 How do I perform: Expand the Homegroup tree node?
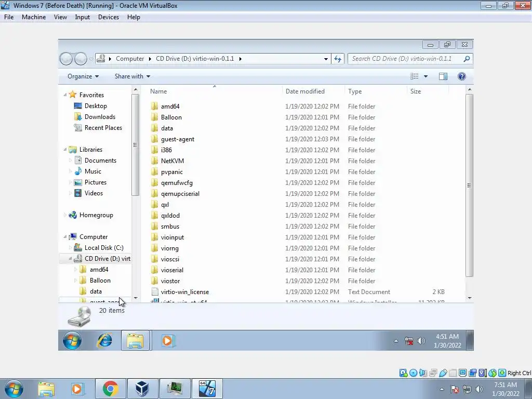tap(65, 215)
